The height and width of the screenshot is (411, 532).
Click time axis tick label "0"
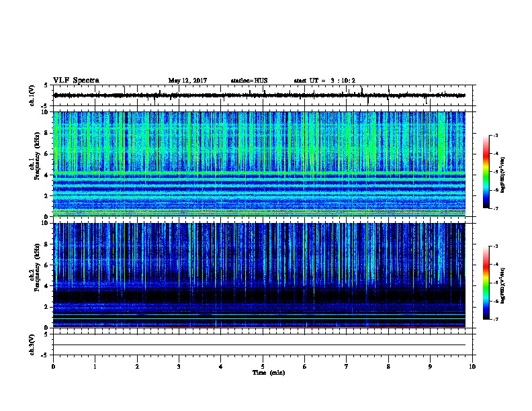53,367
